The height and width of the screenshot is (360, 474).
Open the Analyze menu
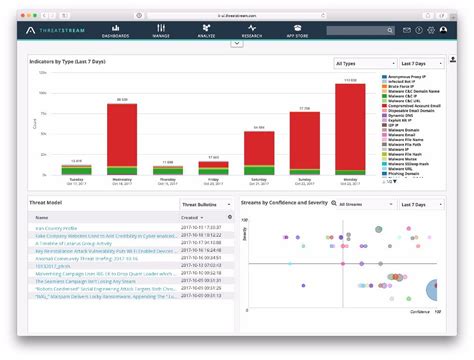tap(206, 31)
